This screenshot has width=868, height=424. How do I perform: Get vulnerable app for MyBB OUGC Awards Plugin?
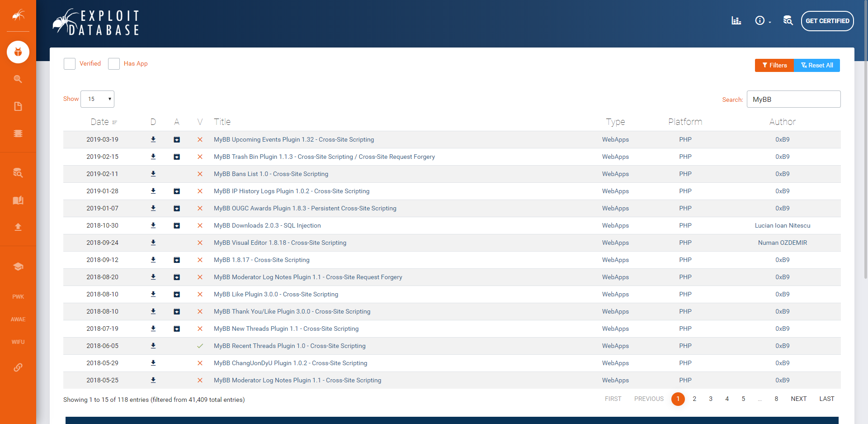[177, 209]
